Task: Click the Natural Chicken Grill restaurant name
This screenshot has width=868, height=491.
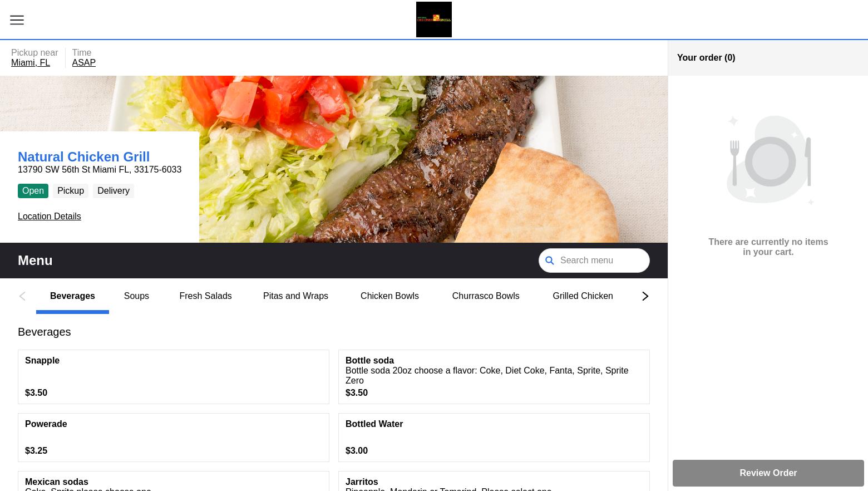Action: [x=83, y=157]
